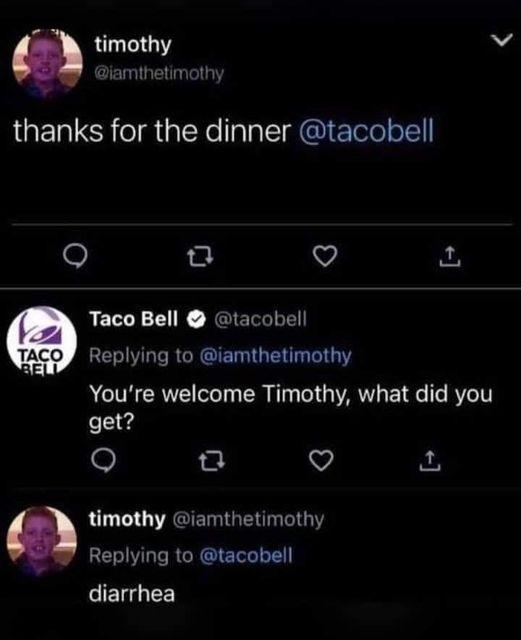The width and height of the screenshot is (521, 640).
Task: Click Taco Bell's verified badge
Action: pos(196,319)
